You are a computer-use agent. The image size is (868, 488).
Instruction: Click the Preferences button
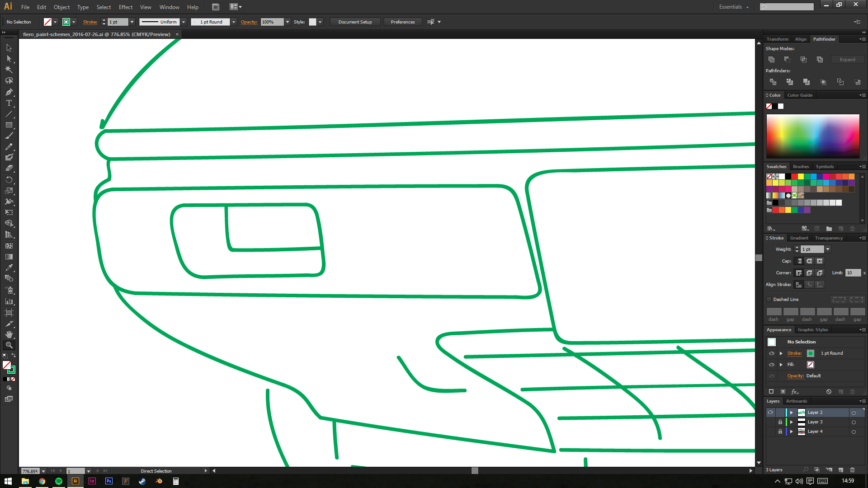pos(402,22)
